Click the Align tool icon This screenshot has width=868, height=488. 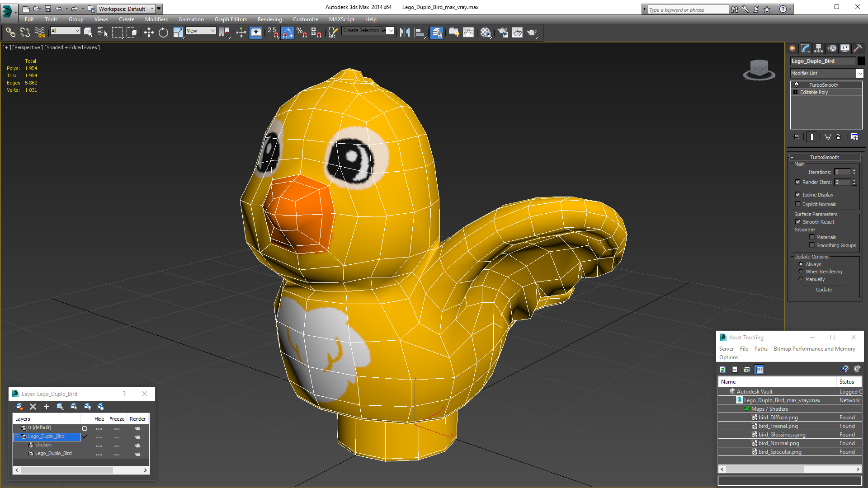point(420,32)
